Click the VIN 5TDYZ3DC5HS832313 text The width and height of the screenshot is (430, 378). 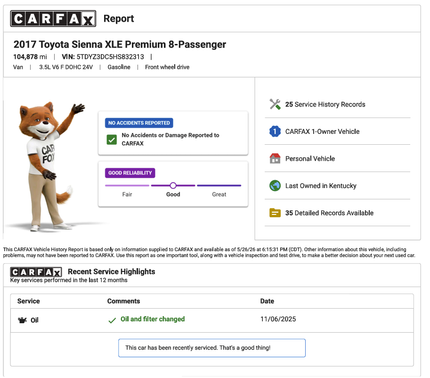point(103,57)
